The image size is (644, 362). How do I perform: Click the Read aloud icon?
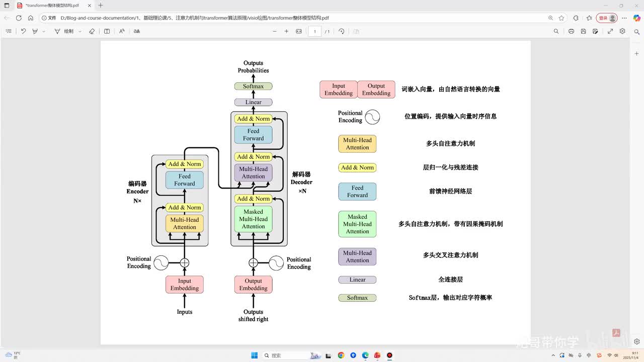122,31
